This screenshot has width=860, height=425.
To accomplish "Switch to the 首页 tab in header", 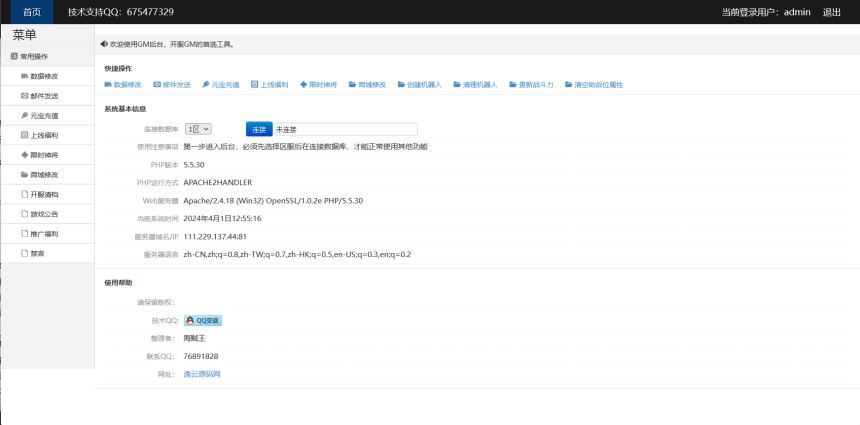I will [33, 12].
